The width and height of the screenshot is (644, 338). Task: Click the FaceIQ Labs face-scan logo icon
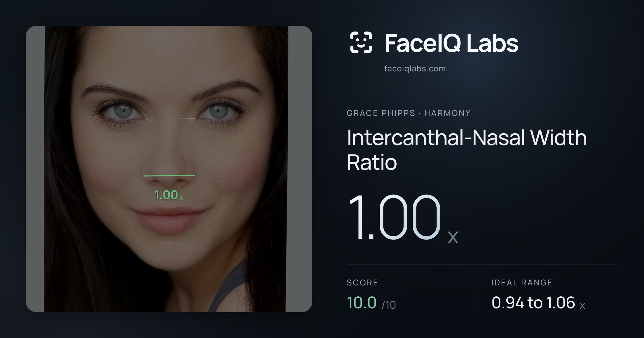(361, 42)
